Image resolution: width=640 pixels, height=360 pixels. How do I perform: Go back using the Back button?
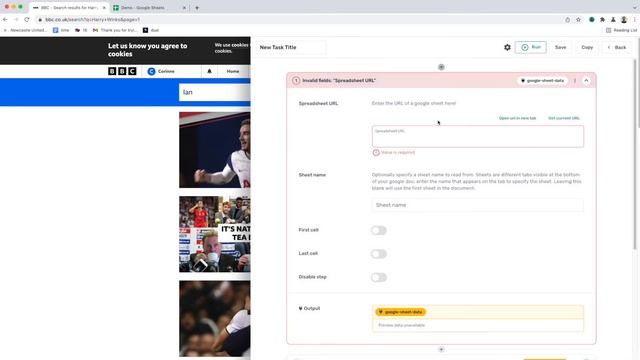(617, 47)
